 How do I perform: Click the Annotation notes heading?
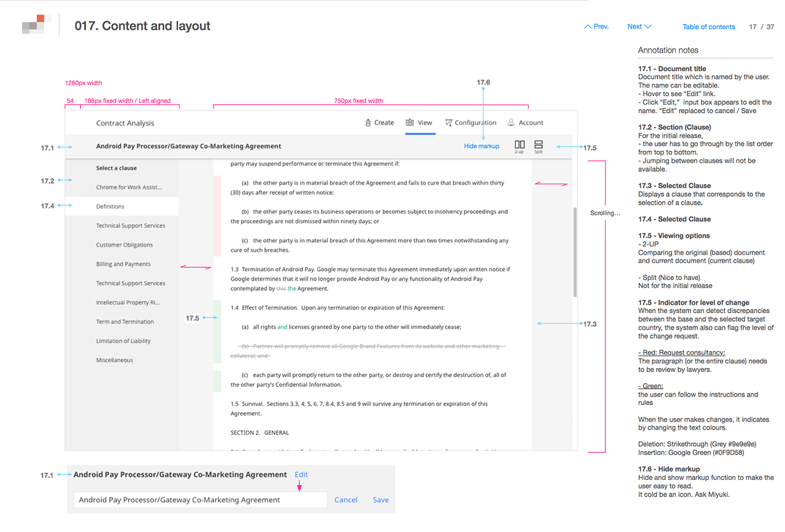[668, 50]
